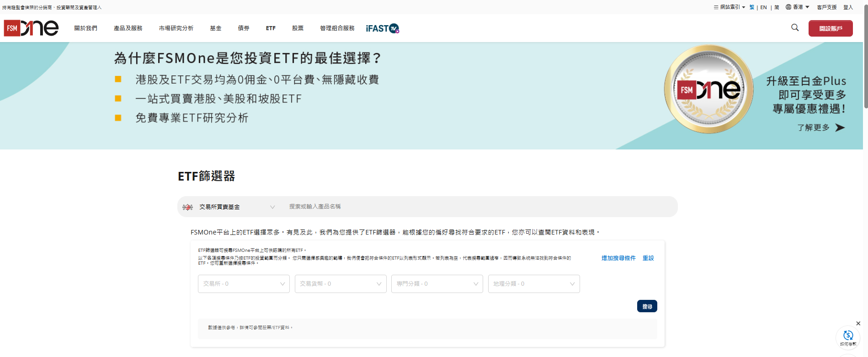
Task: Open the how-to-deposit floating icon
Action: click(x=848, y=337)
